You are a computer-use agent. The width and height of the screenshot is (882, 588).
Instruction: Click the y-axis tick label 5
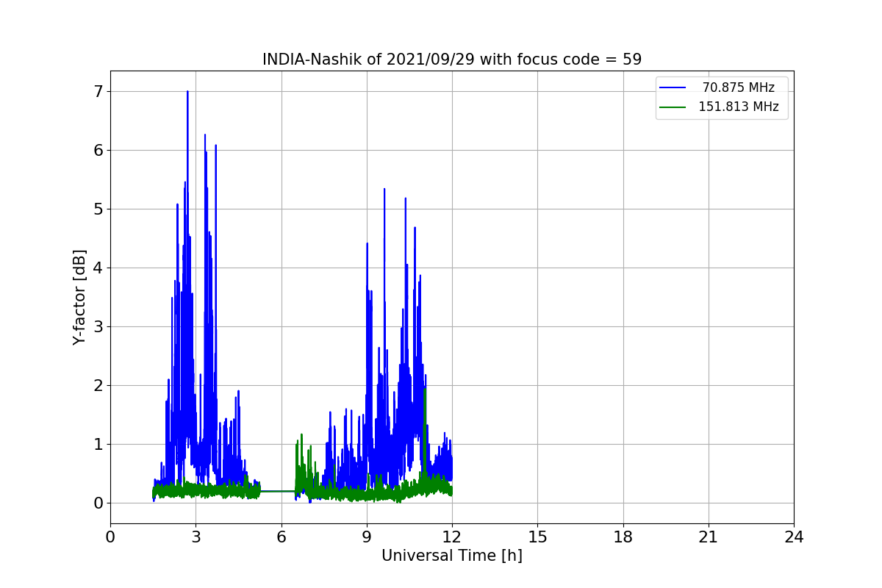tap(98, 209)
